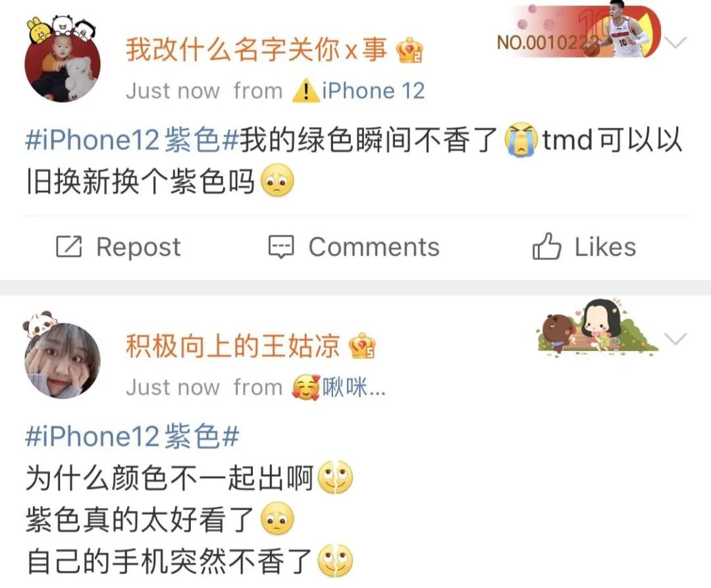Open the #iPhone12紫色# hashtag in second post
This screenshot has width=711, height=588.
(x=132, y=436)
